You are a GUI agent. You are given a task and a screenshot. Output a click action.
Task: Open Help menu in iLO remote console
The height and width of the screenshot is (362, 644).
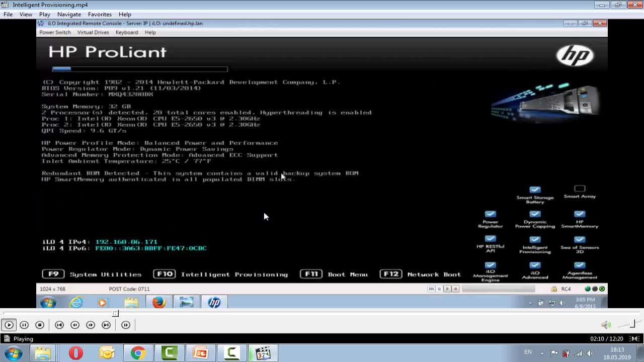tap(150, 32)
